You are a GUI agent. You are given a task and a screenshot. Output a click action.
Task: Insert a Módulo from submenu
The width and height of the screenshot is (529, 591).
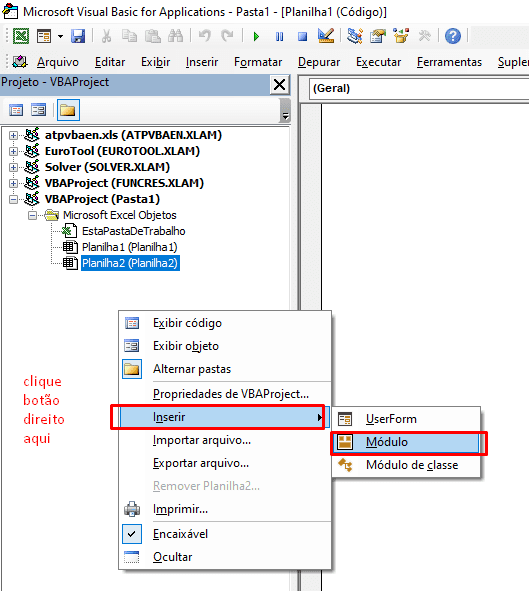pyautogui.click(x=406, y=442)
